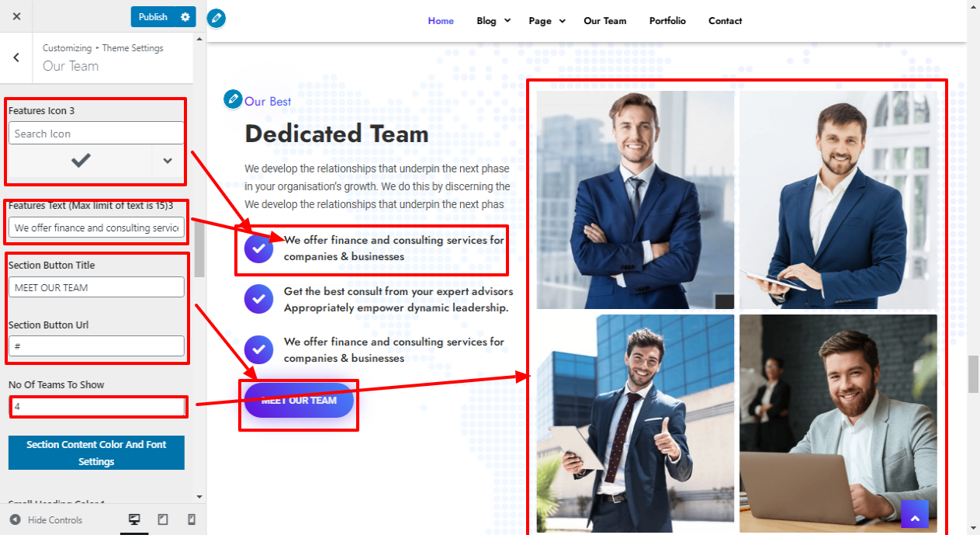Click the pencil edit icon beside the menu

pyautogui.click(x=216, y=18)
